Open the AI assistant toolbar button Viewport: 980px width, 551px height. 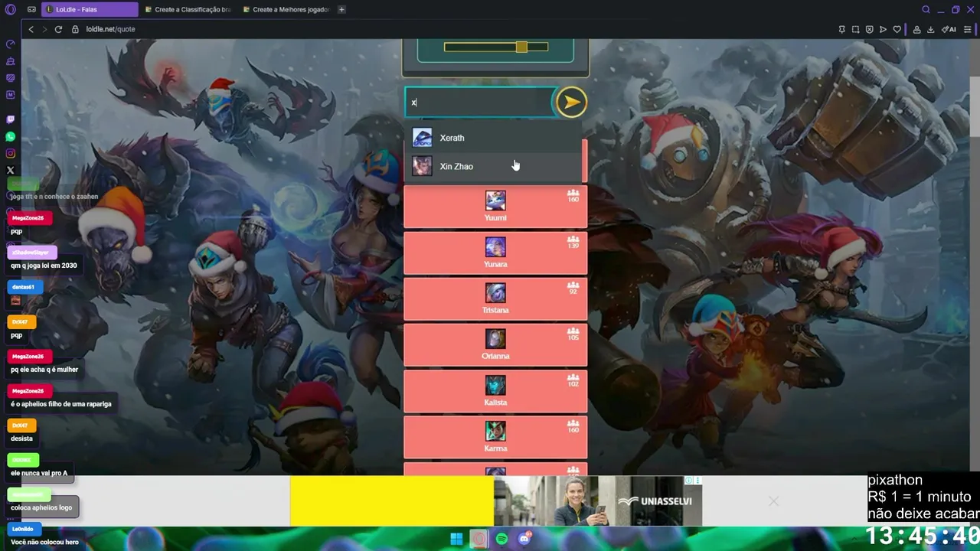pyautogui.click(x=949, y=29)
